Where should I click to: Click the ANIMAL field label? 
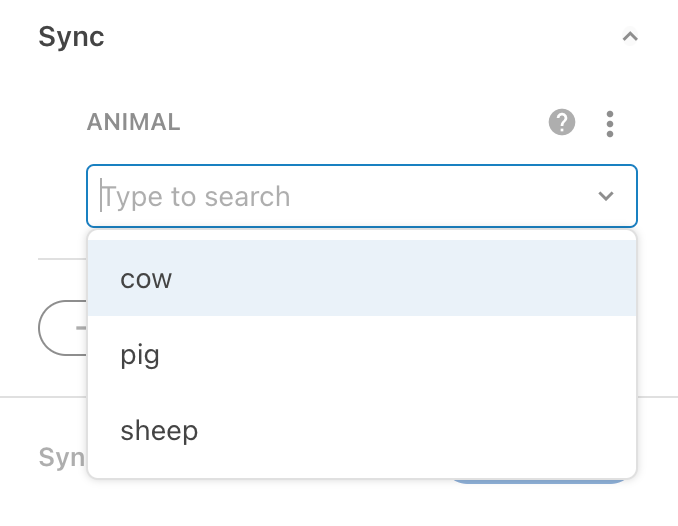pyautogui.click(x=133, y=123)
